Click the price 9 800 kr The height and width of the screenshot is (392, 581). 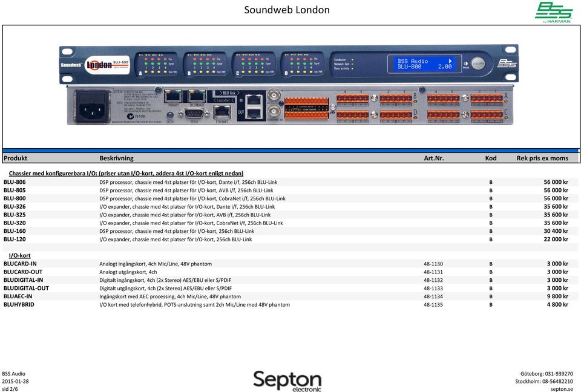pos(557,296)
